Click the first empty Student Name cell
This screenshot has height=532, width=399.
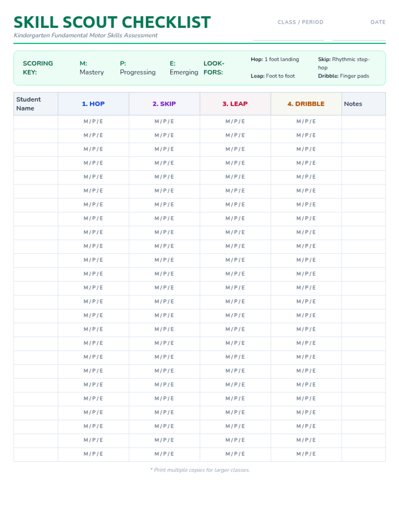[36, 122]
